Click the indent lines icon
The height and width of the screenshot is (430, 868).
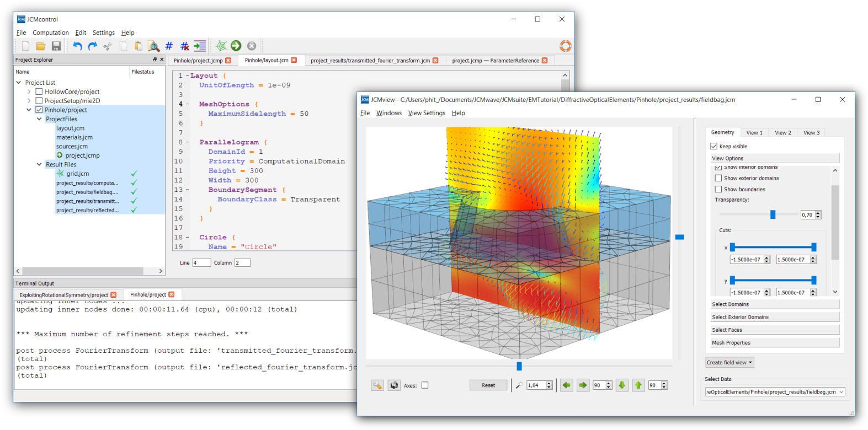pos(200,46)
